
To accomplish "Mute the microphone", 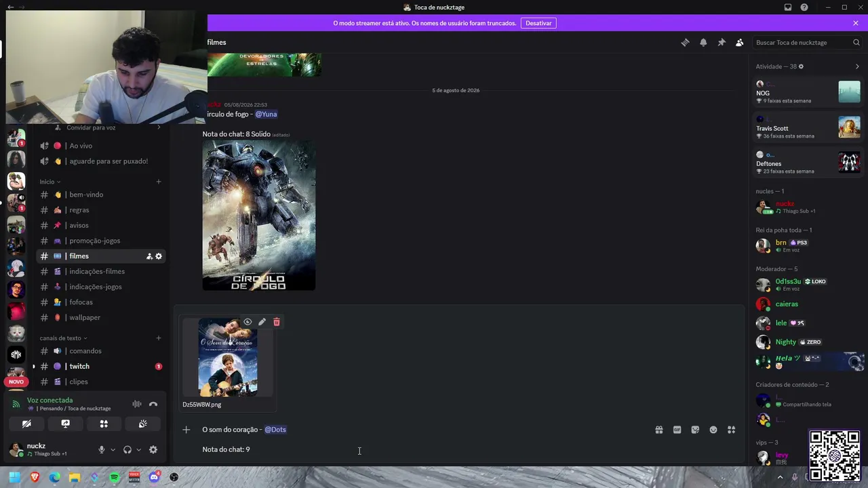I will click(x=102, y=449).
